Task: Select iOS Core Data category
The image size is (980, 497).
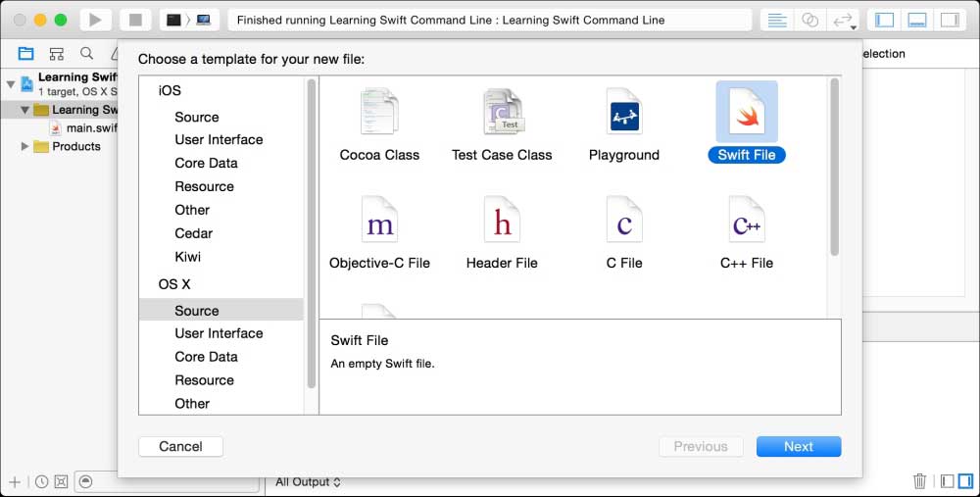Action: click(x=206, y=163)
